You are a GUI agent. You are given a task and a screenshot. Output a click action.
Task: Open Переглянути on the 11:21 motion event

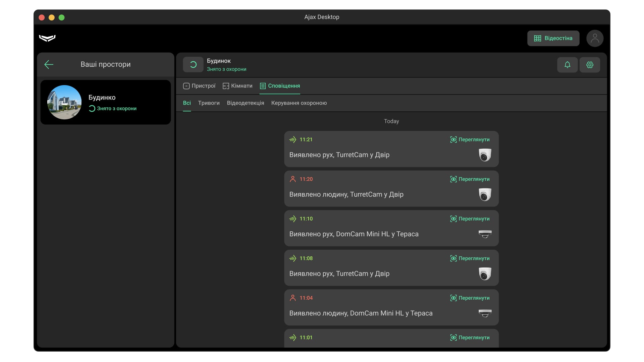pyautogui.click(x=470, y=139)
